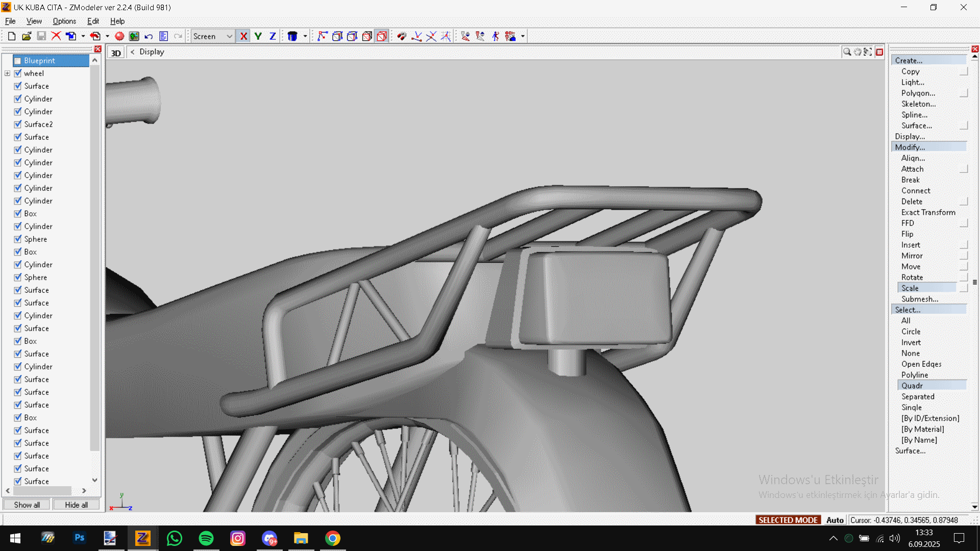Click the Hide all button
The width and height of the screenshot is (980, 551).
pos(76,505)
